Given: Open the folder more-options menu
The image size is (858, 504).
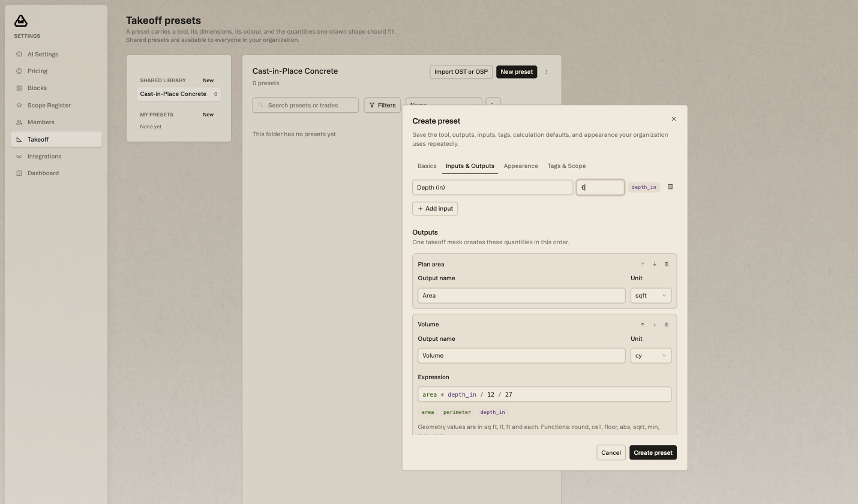Looking at the screenshot, I should [x=546, y=72].
